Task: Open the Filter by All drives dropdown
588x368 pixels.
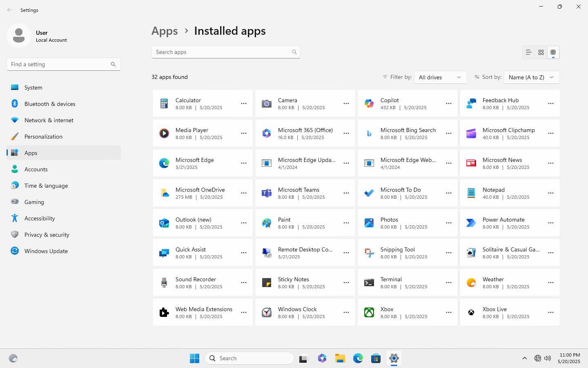Action: (x=440, y=77)
